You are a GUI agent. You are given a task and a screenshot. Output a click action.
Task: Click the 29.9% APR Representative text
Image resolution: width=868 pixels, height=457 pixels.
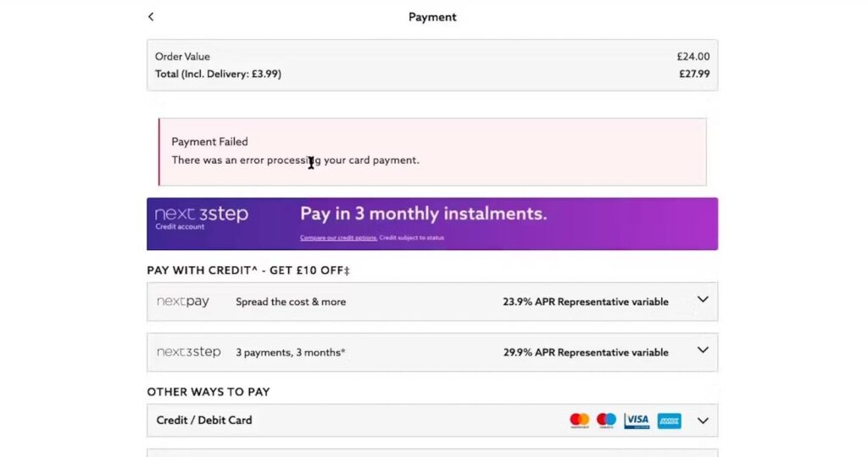(x=585, y=353)
